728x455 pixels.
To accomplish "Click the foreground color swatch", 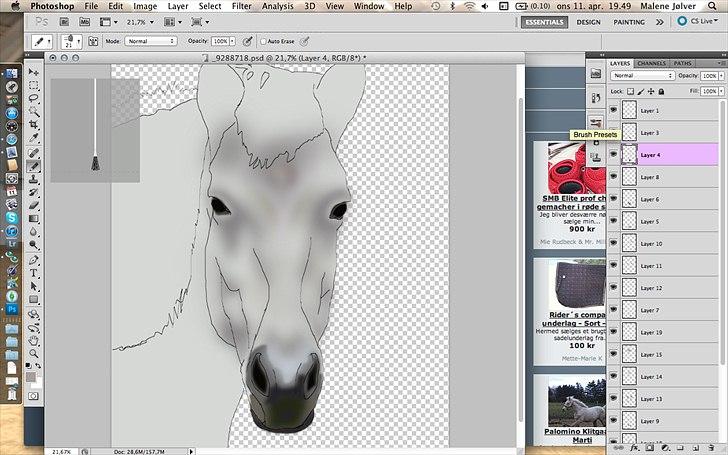I will pos(31,375).
